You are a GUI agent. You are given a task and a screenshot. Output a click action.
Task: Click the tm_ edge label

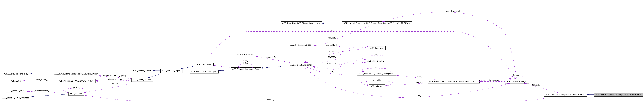tap(419, 96)
